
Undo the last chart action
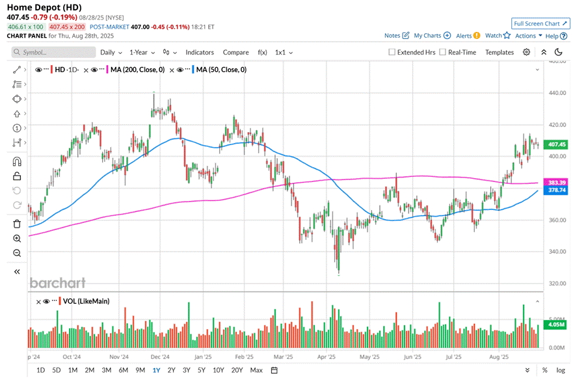[x=17, y=190]
